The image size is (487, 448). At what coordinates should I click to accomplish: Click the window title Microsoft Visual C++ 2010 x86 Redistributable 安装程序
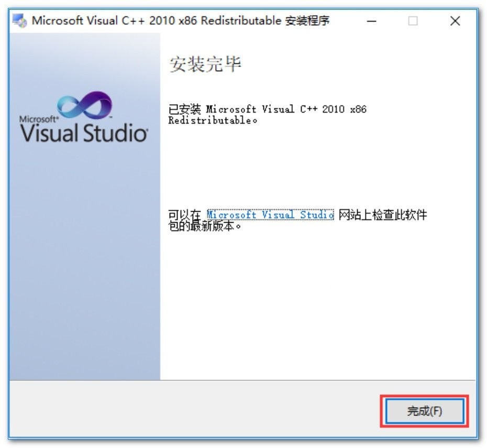181,21
